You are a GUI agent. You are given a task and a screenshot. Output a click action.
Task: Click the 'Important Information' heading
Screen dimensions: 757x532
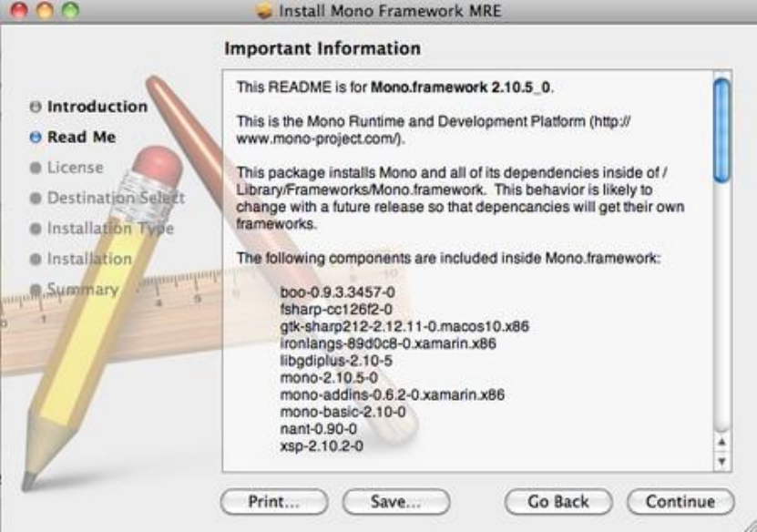point(322,48)
